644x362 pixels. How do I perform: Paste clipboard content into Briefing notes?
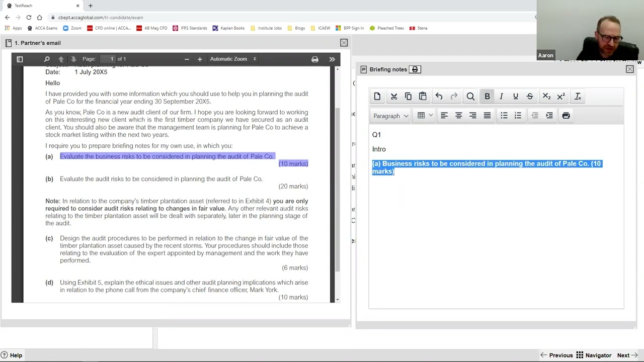pos(423,97)
